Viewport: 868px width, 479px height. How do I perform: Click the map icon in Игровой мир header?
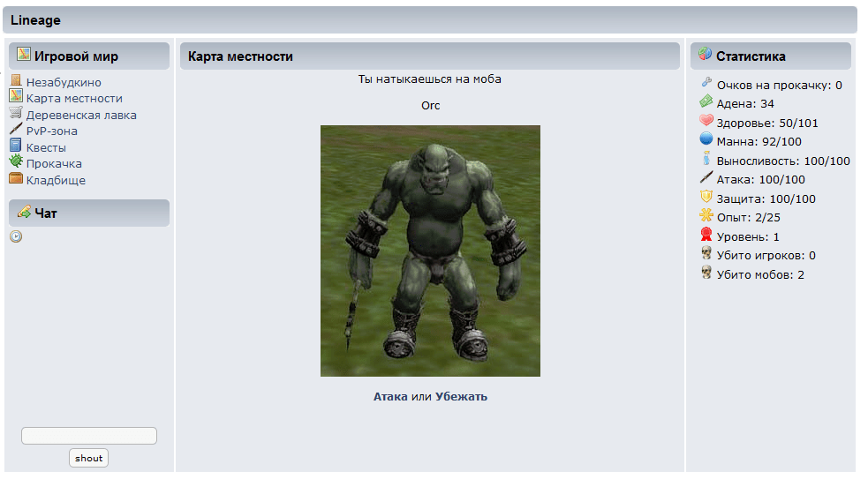pos(24,55)
